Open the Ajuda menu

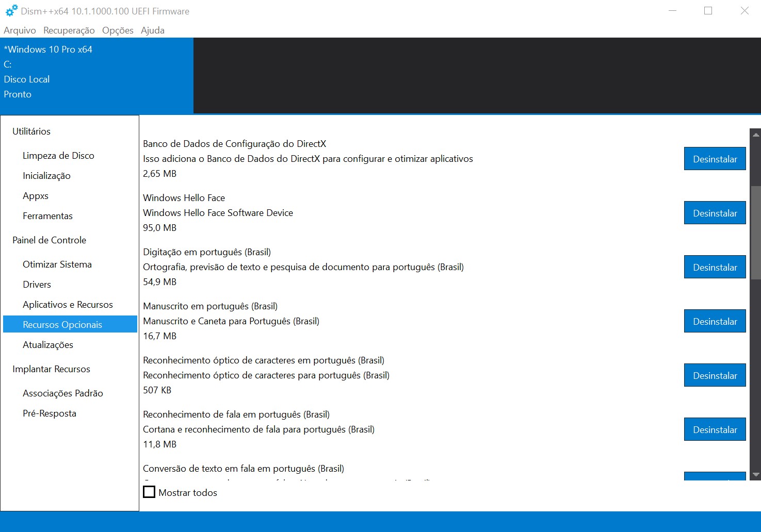pos(153,30)
